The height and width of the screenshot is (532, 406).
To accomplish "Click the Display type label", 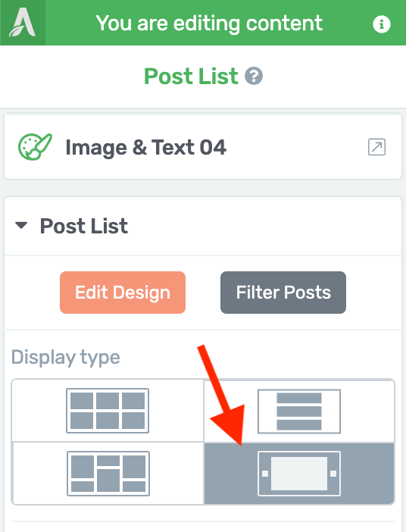I will click(66, 358).
